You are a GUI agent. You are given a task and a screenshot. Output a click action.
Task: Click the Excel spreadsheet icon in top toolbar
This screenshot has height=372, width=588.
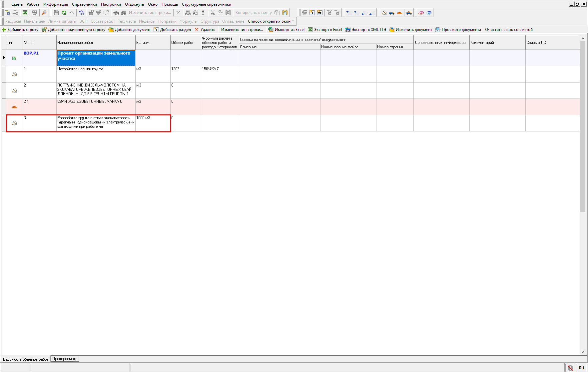coord(25,13)
